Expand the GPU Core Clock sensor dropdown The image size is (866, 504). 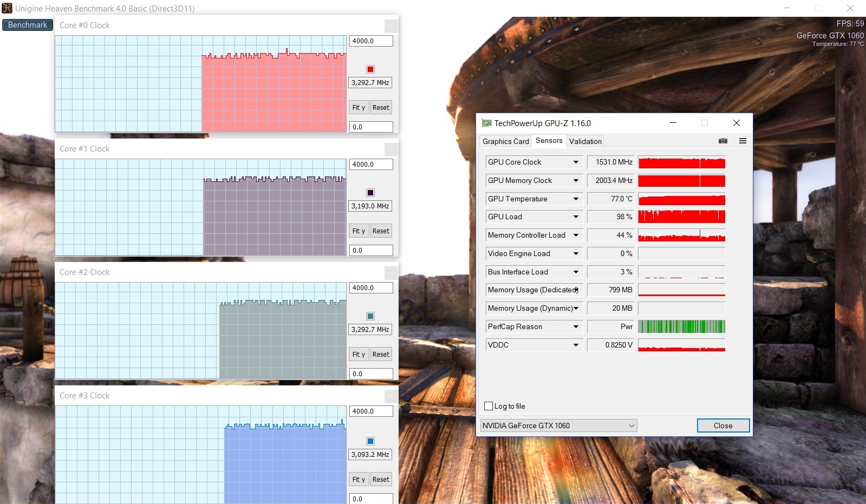[576, 162]
